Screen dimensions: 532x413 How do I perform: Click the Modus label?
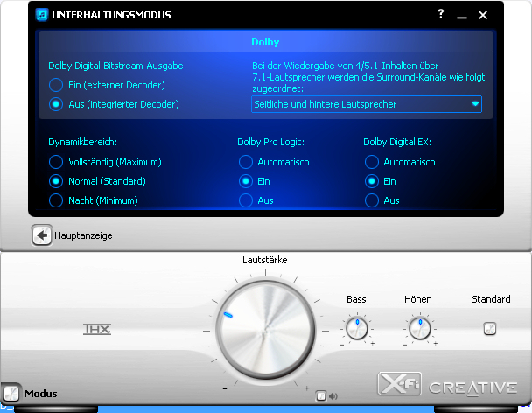41,394
